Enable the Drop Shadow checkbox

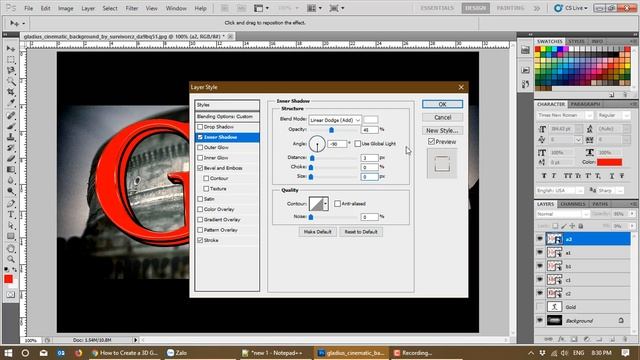[x=200, y=127]
